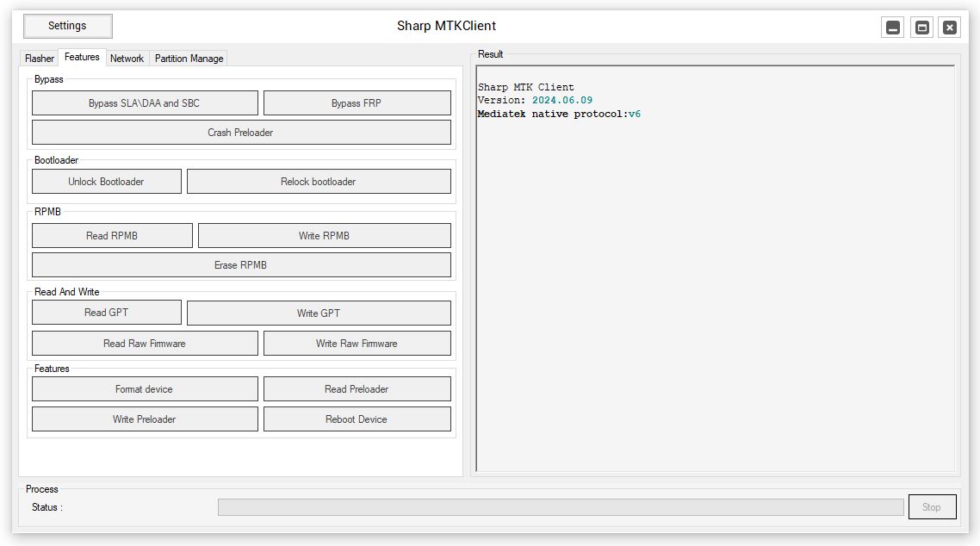Screen dimensions: 980x546
Task: Click Unlock Bootloader button
Action: point(106,182)
